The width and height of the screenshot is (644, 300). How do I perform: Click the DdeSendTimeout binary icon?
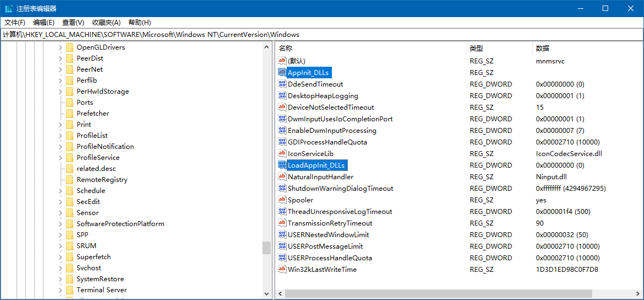(x=282, y=84)
